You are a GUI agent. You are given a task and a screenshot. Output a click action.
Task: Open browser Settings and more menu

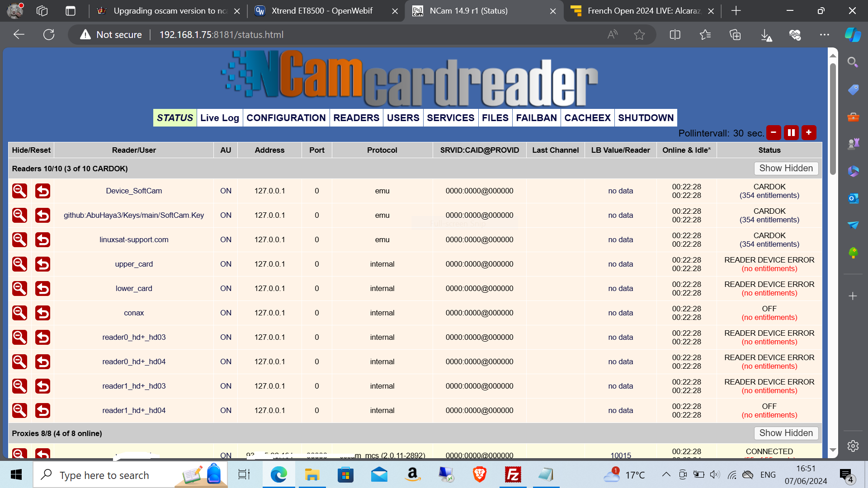click(825, 35)
